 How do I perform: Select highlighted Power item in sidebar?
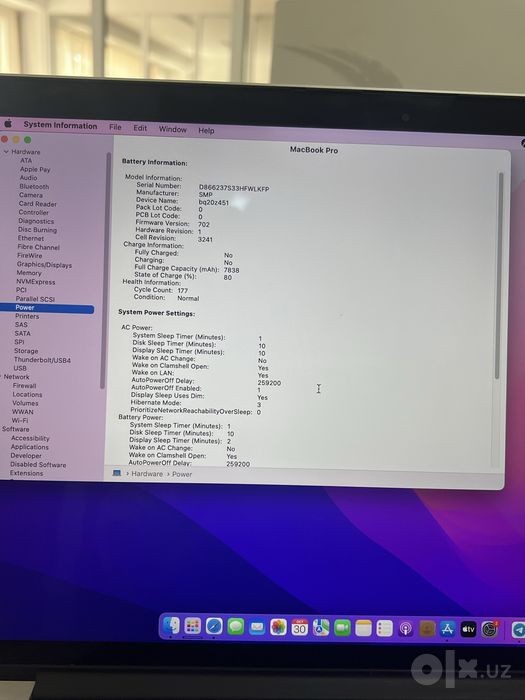47,308
